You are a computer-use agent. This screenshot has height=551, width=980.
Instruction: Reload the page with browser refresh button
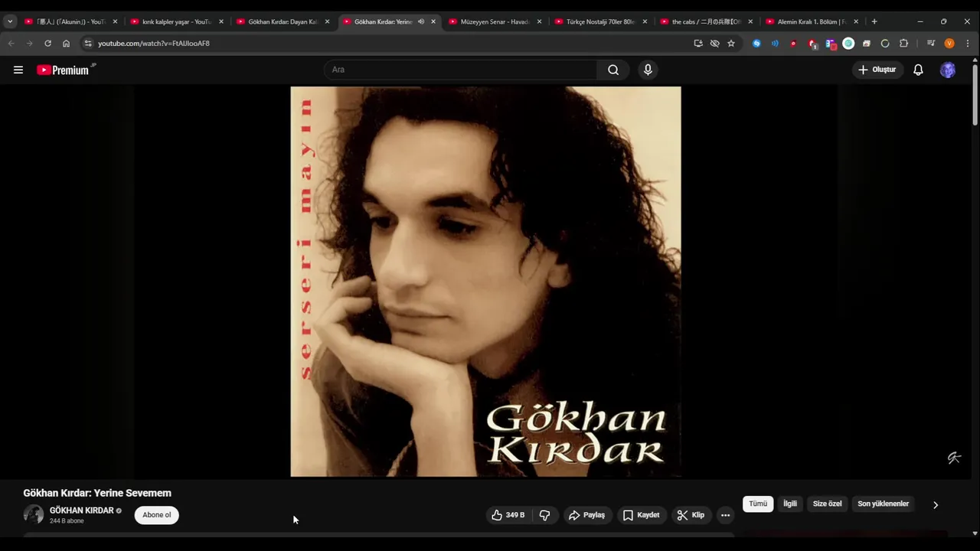tap(47, 44)
